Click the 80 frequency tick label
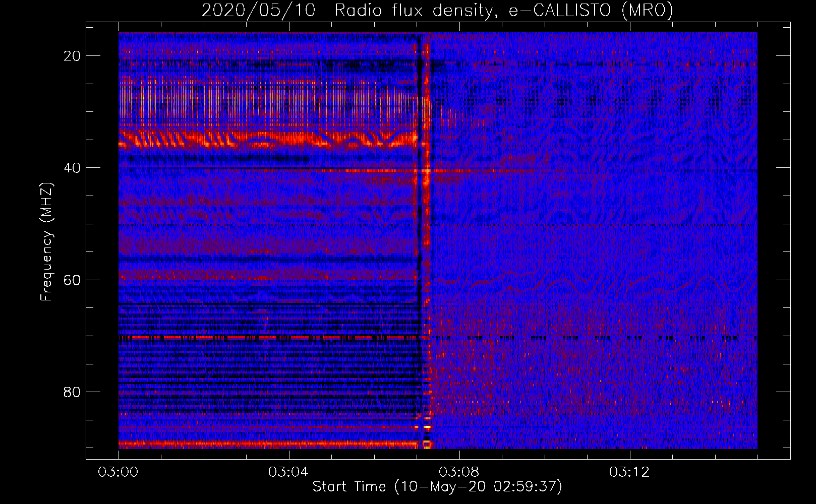Image resolution: width=816 pixels, height=504 pixels. pyautogui.click(x=72, y=392)
